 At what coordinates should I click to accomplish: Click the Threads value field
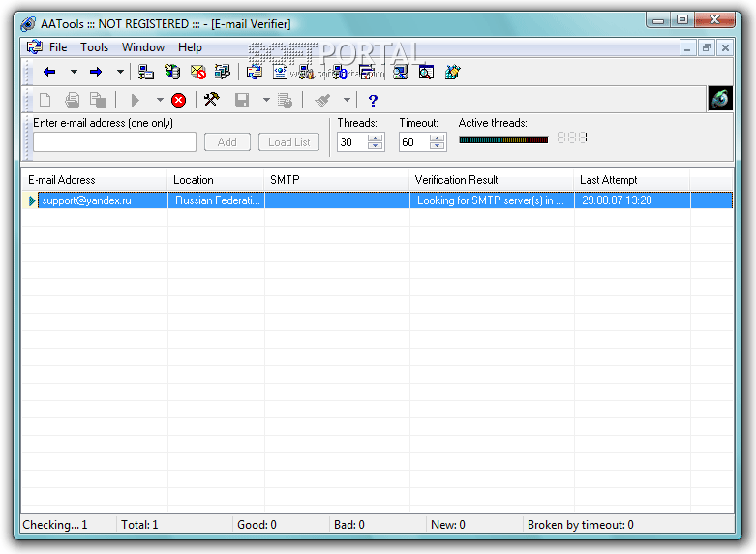[352, 141]
